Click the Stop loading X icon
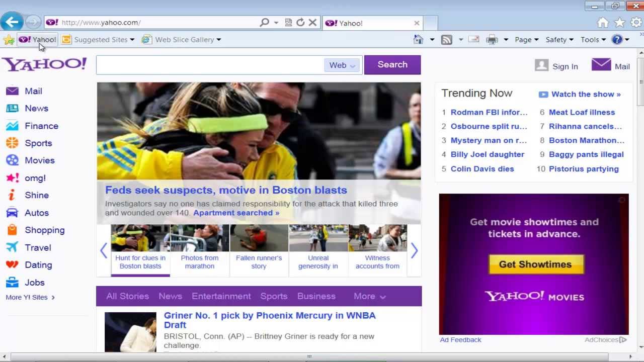Screen dimensions: 644x362 [x=312, y=23]
